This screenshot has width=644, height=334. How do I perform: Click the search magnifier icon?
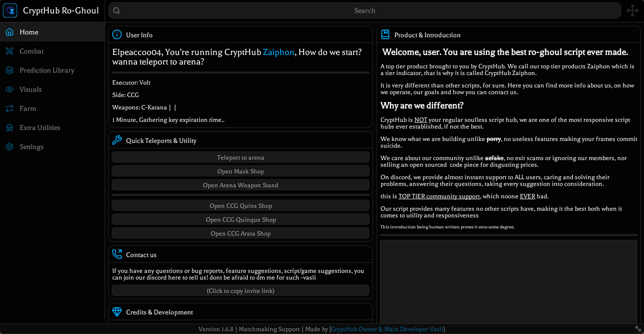pos(116,11)
